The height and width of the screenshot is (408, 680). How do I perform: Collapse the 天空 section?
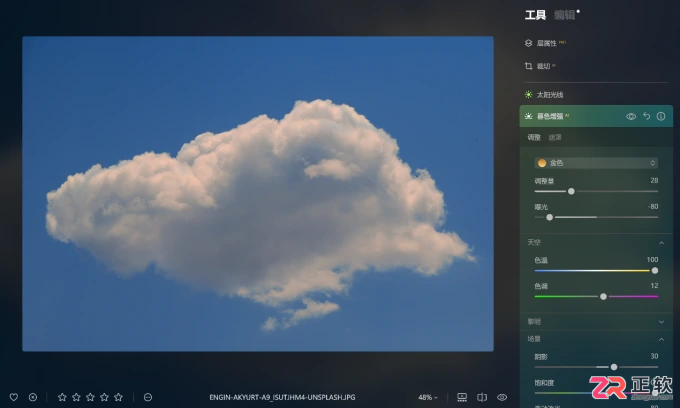(661, 243)
